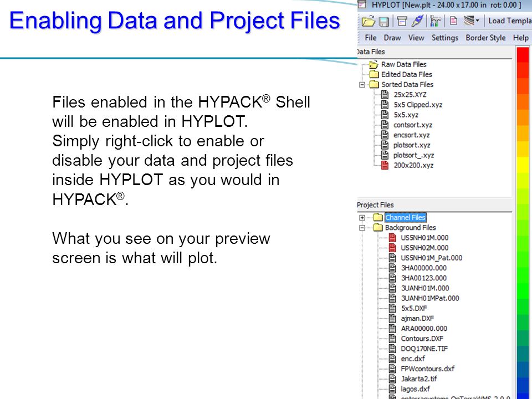The width and height of the screenshot is (532, 399).
Task: Click the file icon beside ajman.DXF
Action: point(392,319)
